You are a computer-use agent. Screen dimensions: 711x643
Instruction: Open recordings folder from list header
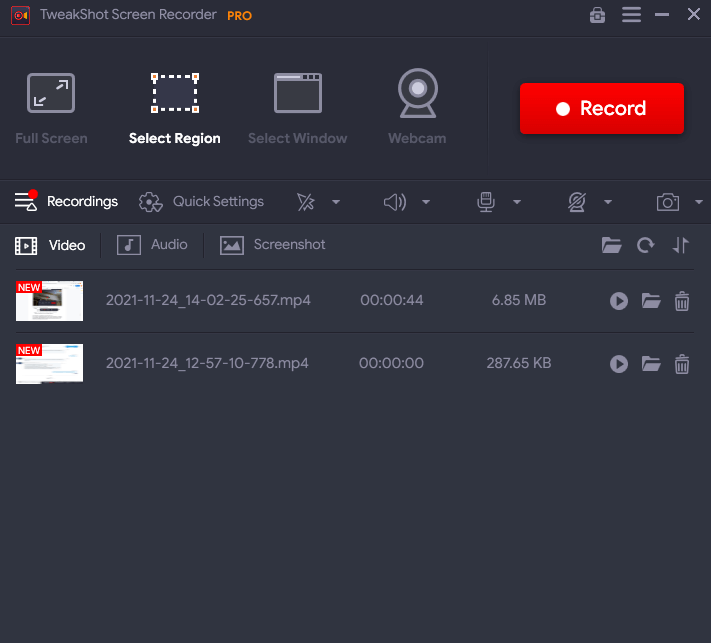(611, 245)
